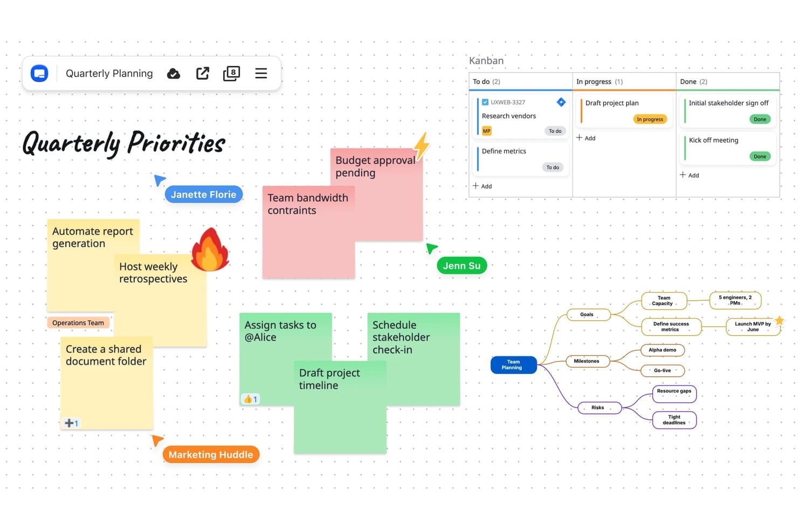Click the To do status pill on Define metrics
Image resolution: width=798 pixels, height=532 pixels.
(553, 168)
